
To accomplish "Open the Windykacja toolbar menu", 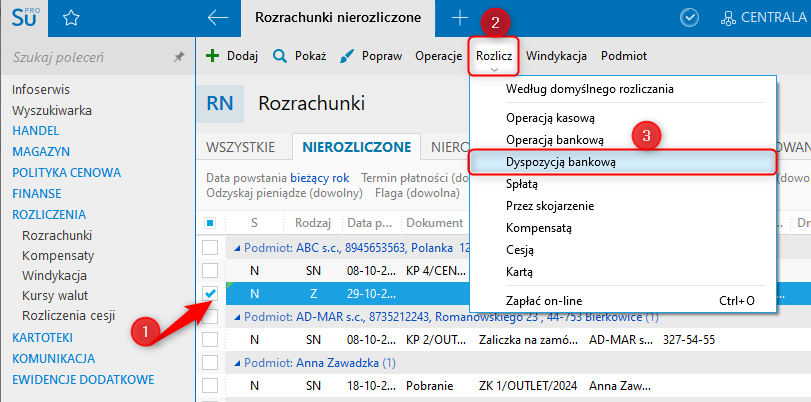I will (x=556, y=56).
